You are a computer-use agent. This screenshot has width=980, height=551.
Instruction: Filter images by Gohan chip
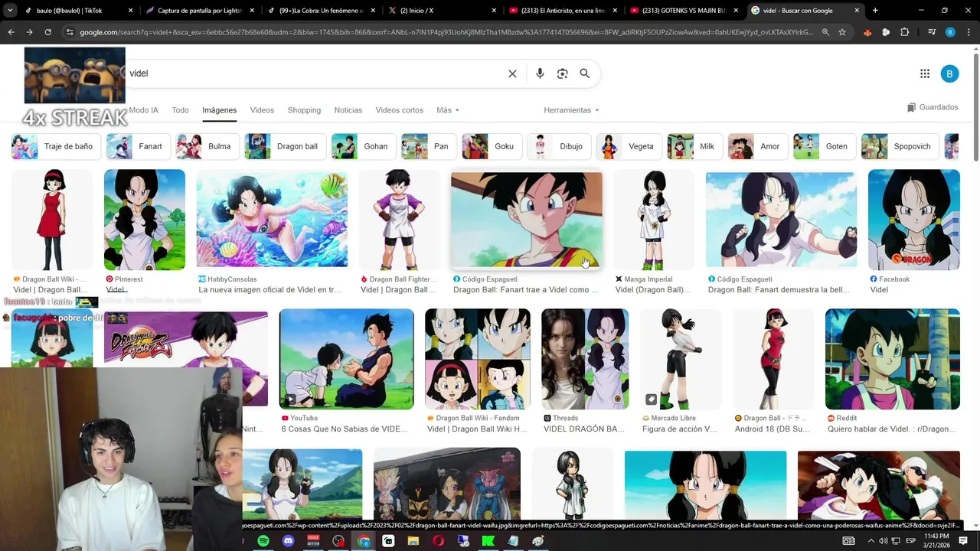(x=364, y=146)
